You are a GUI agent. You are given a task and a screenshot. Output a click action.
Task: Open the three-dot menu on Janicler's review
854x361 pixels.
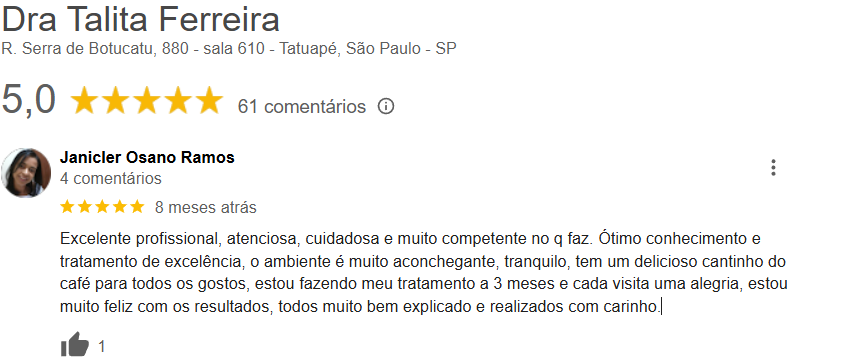coord(773,168)
